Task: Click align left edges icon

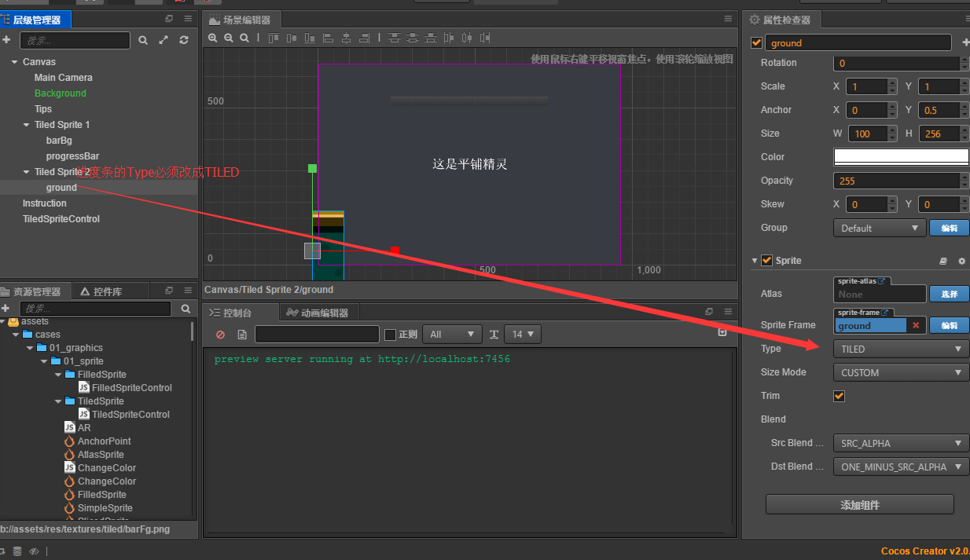Action: [328, 38]
